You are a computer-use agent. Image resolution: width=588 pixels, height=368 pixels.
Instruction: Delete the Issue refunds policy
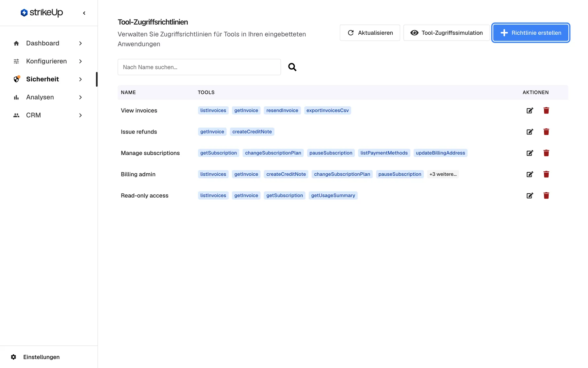coord(546,132)
